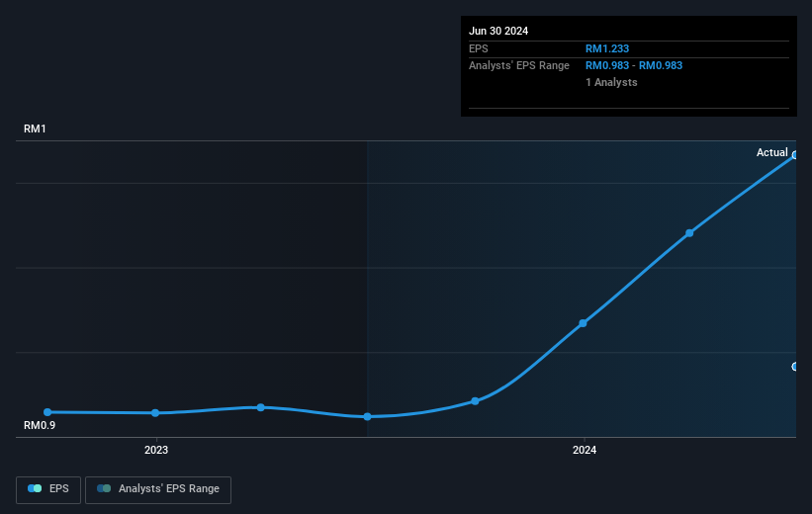Viewport: 812px width, 514px height.
Task: Click the lowest EPS point at the shaded boundary
Action: tap(367, 417)
